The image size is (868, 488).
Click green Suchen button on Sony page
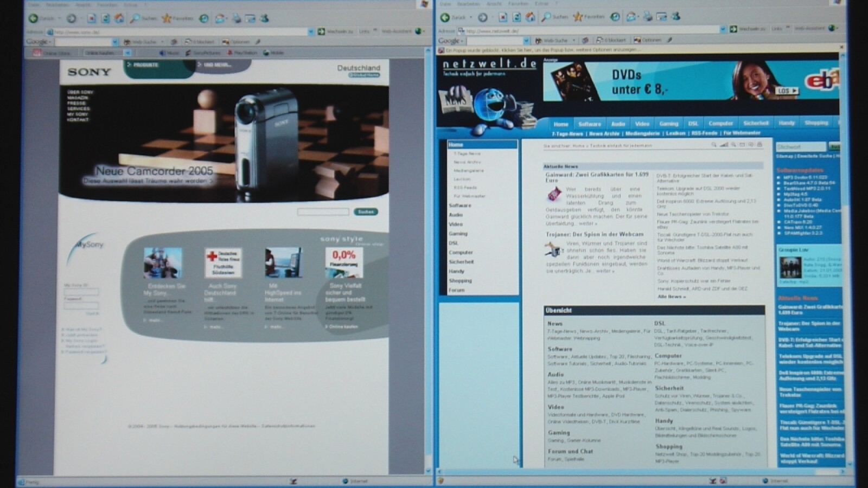point(366,212)
